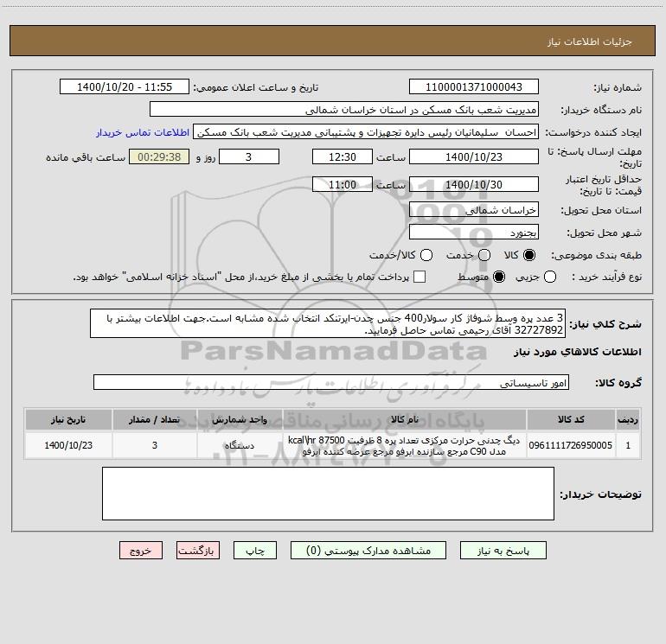Click the تعداد / مقدار column header
This screenshot has width=666, height=644.
click(155, 419)
